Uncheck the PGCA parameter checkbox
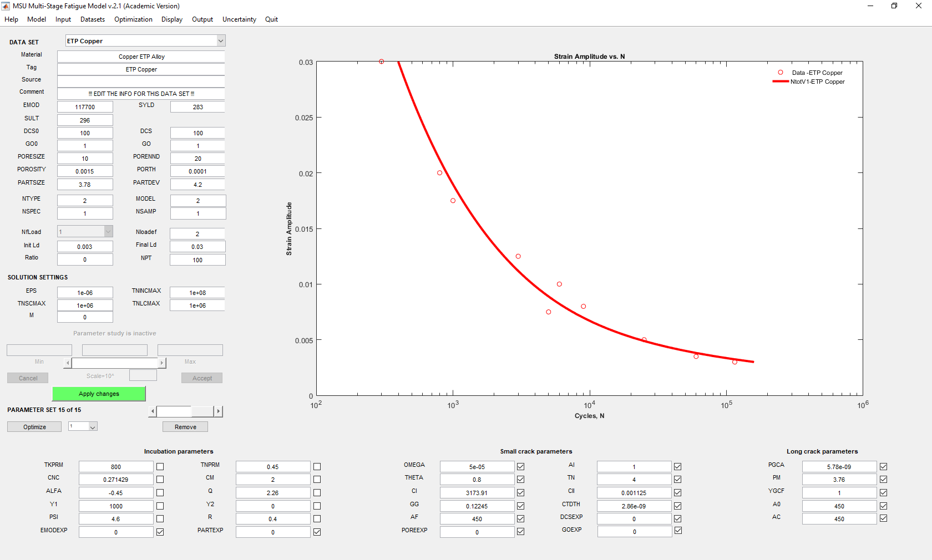The height and width of the screenshot is (560, 932). pyautogui.click(x=883, y=467)
